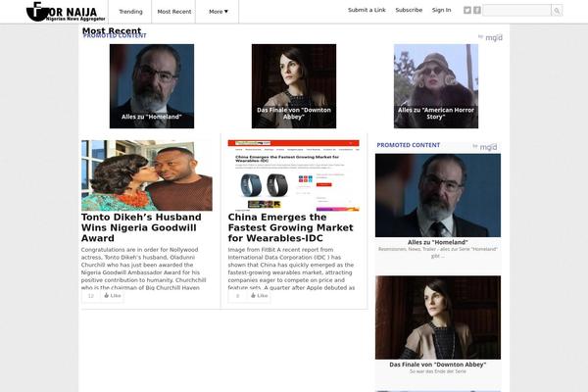This screenshot has height=392, width=588.
Task: Click like count box on Tonto Dikeh article
Action: coord(91,296)
